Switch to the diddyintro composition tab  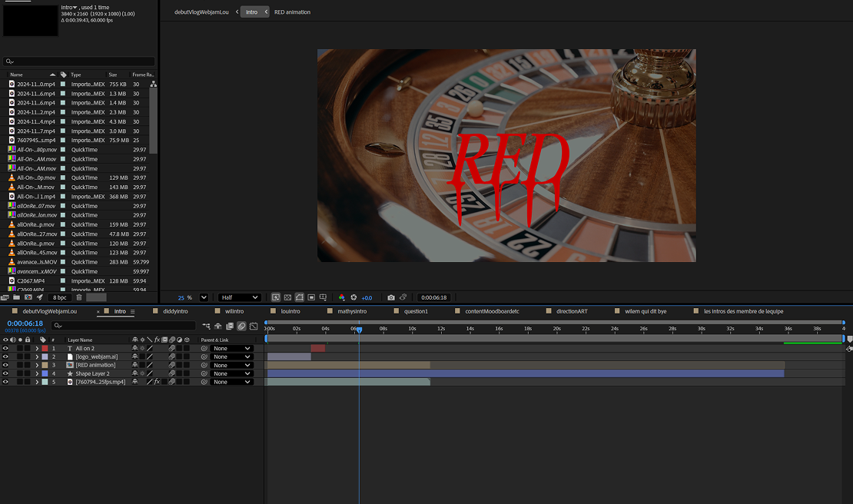tap(175, 311)
